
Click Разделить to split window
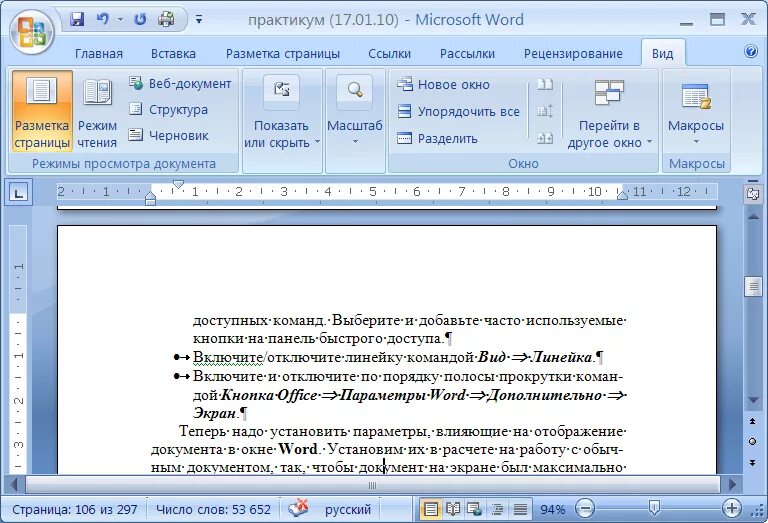point(437,139)
